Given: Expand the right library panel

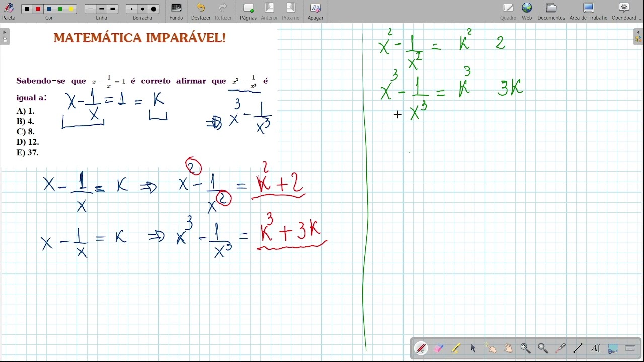Looking at the screenshot, I should click(x=638, y=36).
